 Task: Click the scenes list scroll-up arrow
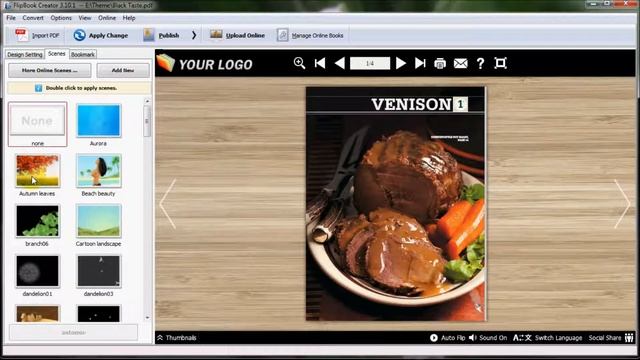click(147, 101)
